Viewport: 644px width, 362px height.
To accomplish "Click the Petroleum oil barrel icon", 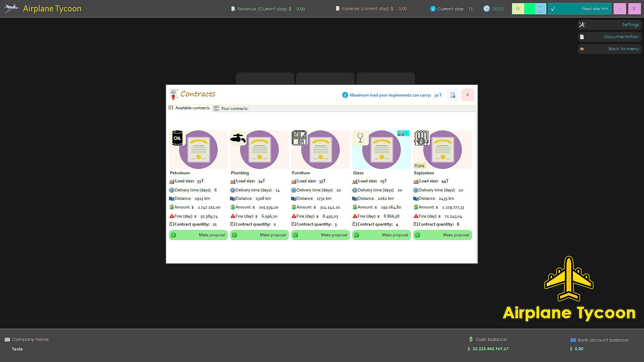I will pos(177,138).
